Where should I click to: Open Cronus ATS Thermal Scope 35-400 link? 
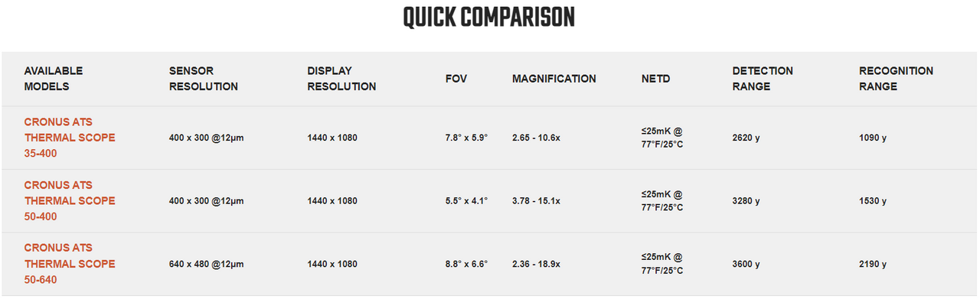[x=70, y=138]
